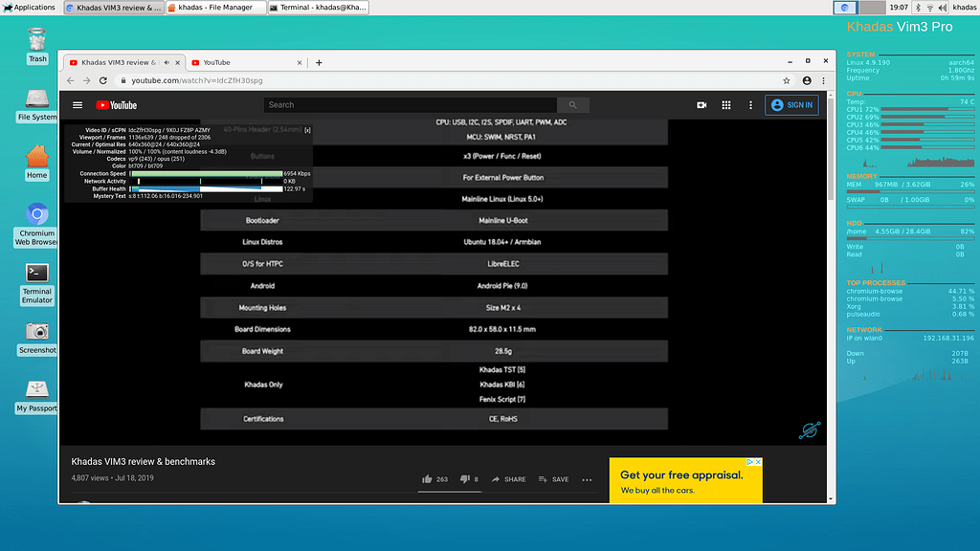Mute the Khadas VIM3 review tab audio
Image resolution: width=980 pixels, height=551 pixels.
166,62
